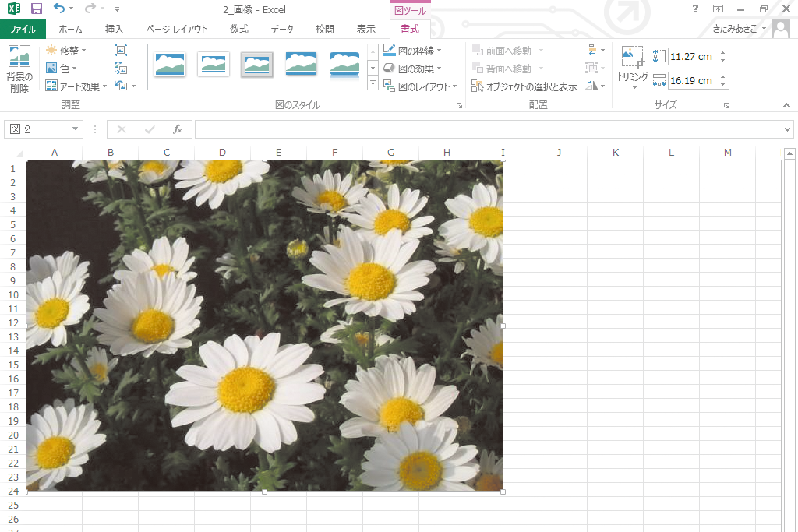Open 図のレイアウト picture layout menu
Screen dimensions: 798x532
[x=421, y=86]
